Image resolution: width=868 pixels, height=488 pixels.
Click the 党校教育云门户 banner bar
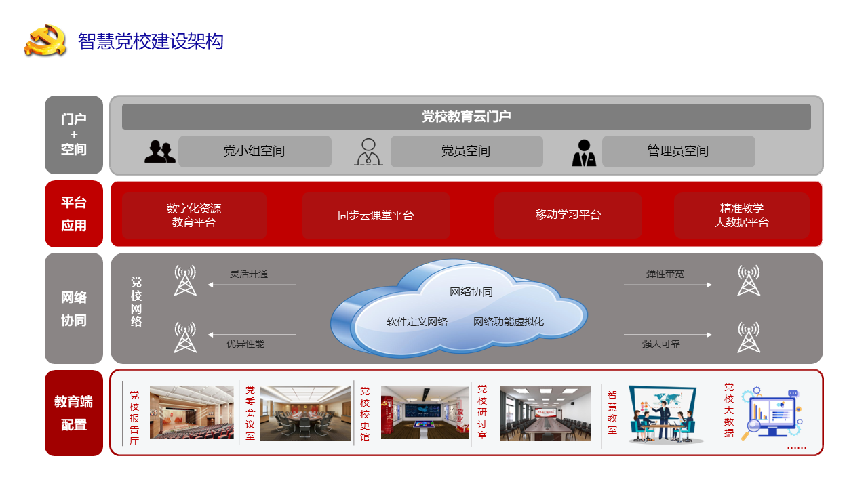pos(466,117)
